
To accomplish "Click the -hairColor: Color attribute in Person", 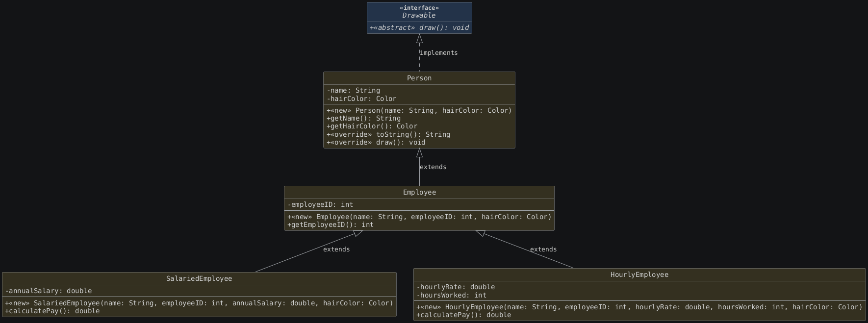I will click(361, 99).
